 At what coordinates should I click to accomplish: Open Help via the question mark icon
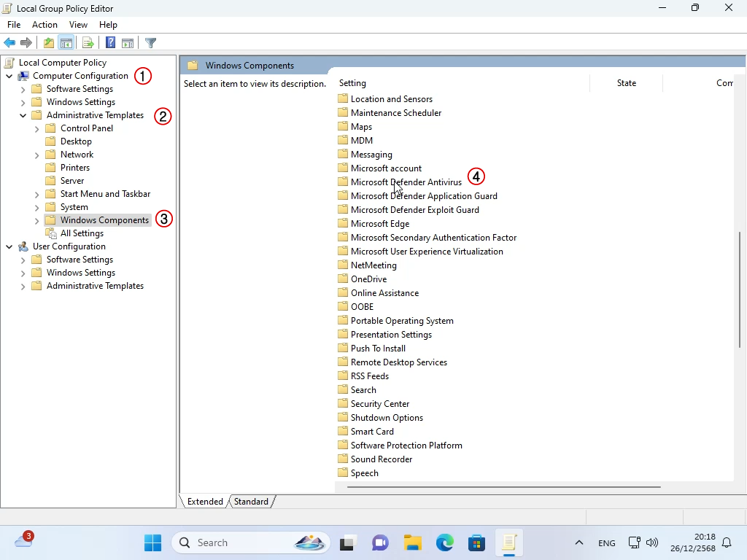(x=110, y=43)
